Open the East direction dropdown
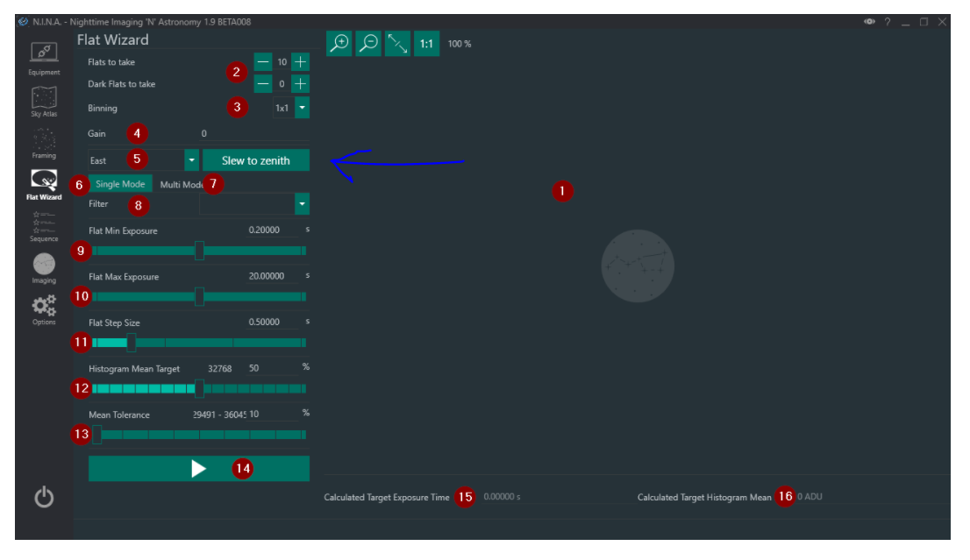The width and height of the screenshot is (970, 560). [x=192, y=160]
